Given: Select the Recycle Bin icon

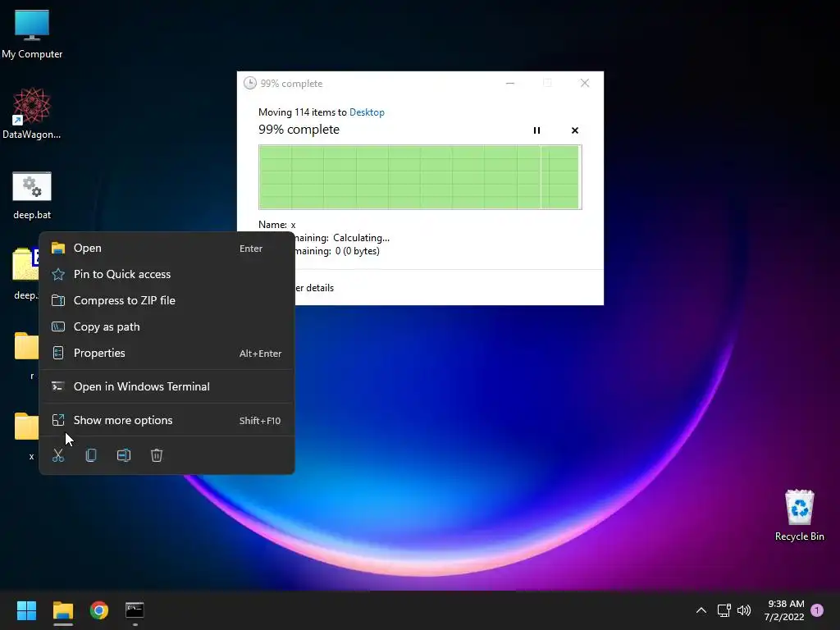Looking at the screenshot, I should [799, 515].
